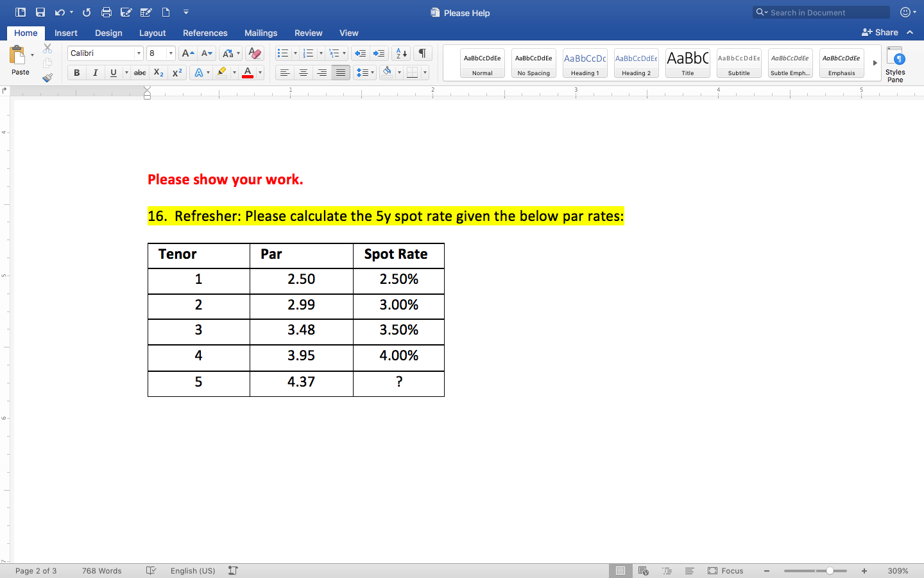This screenshot has width=924, height=578.
Task: Click the Cut scissors icon
Action: 47,48
